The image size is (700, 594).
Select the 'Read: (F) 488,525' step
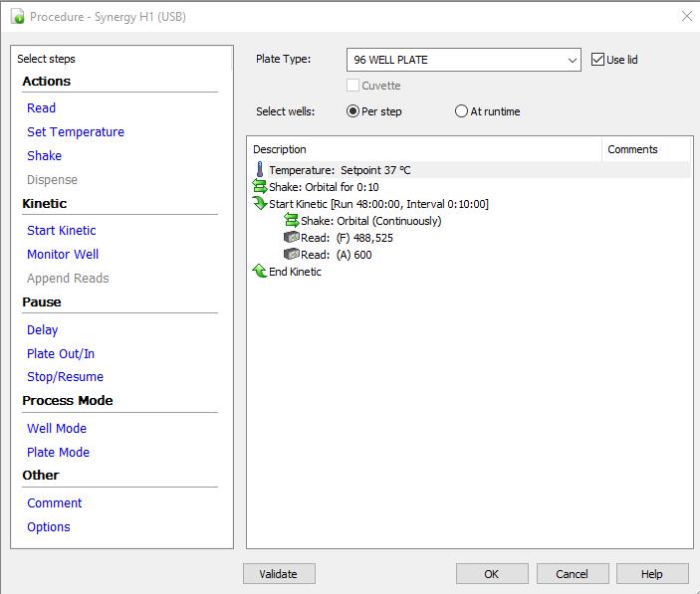click(x=347, y=238)
